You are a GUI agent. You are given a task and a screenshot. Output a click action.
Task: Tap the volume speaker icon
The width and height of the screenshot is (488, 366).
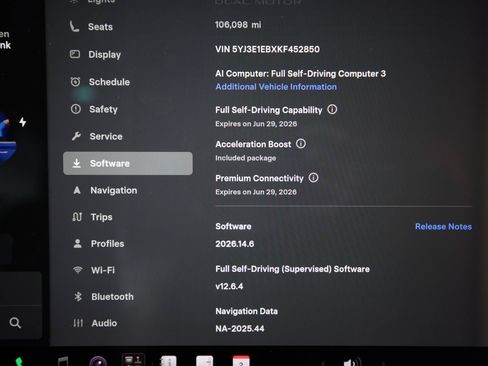click(352, 362)
